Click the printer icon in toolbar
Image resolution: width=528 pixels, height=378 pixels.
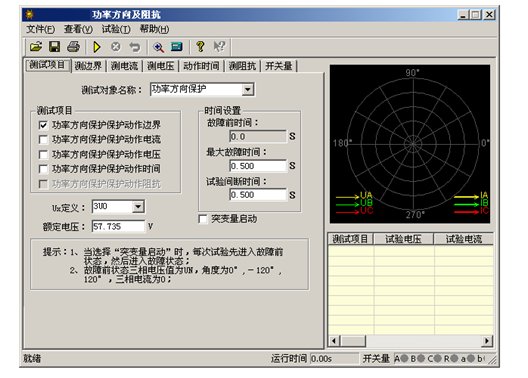(73, 46)
